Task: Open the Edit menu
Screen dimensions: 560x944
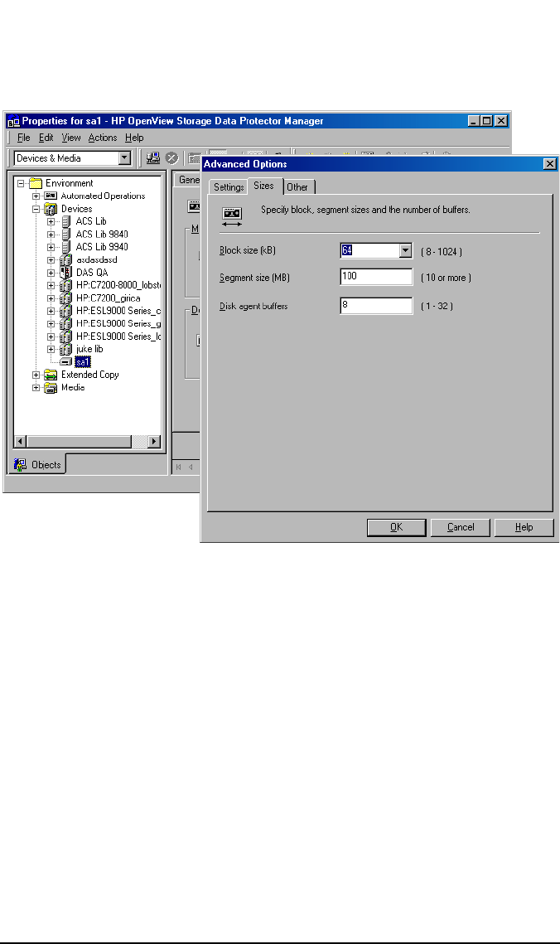Action: 46,138
